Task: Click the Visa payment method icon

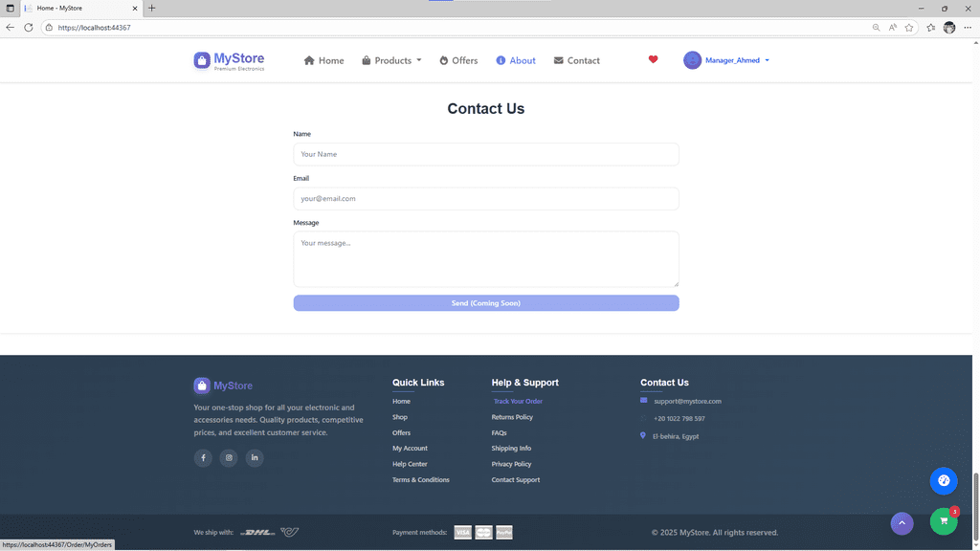Action: 462,532
